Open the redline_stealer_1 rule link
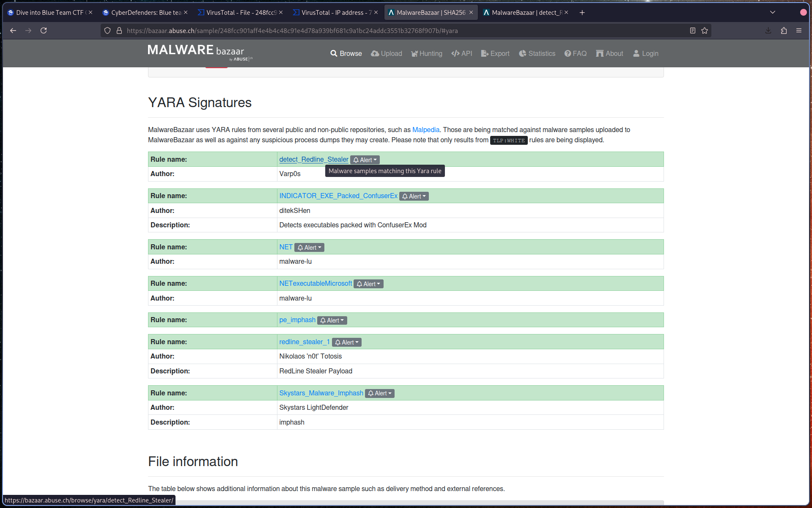Image resolution: width=812 pixels, height=508 pixels. point(304,342)
